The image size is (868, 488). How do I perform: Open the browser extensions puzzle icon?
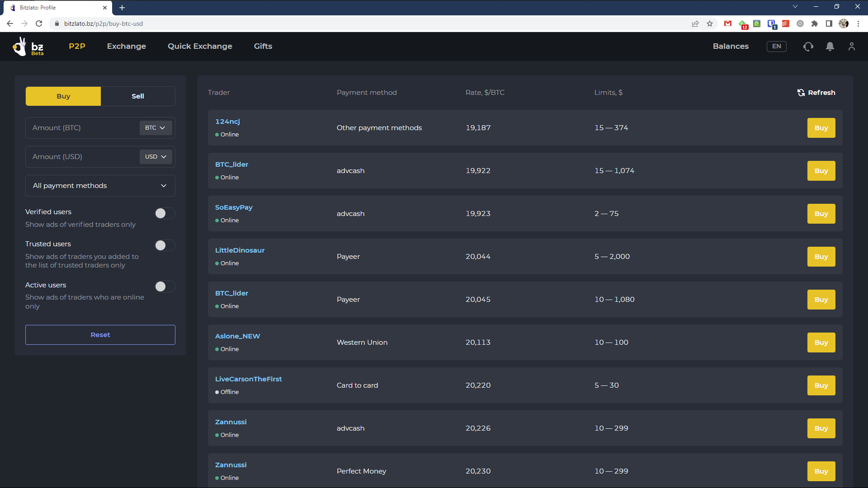814,23
